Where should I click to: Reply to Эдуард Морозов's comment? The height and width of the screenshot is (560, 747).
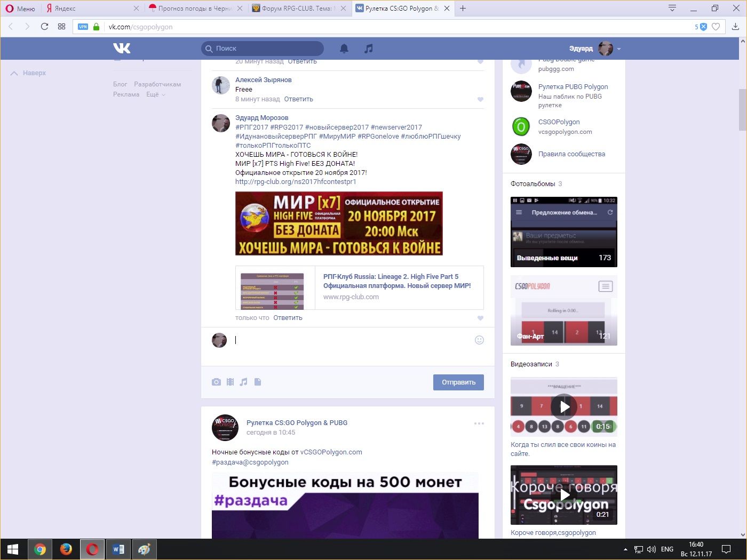(288, 318)
